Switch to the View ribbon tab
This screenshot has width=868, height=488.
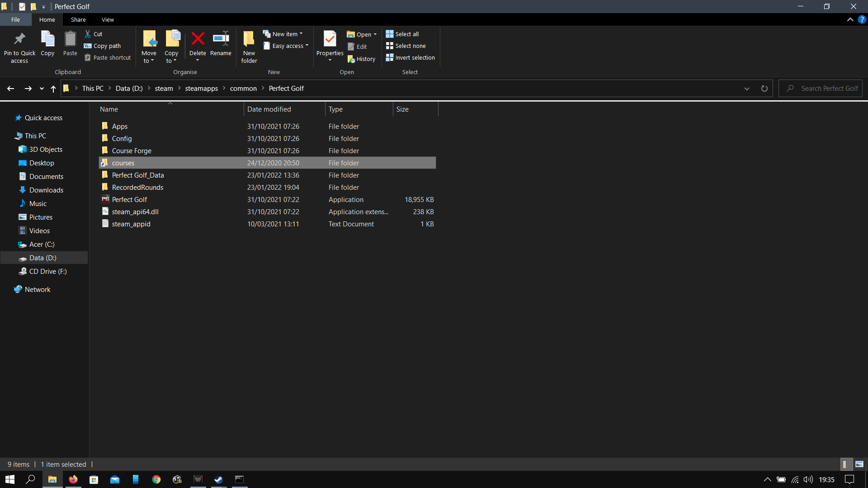[x=108, y=20]
